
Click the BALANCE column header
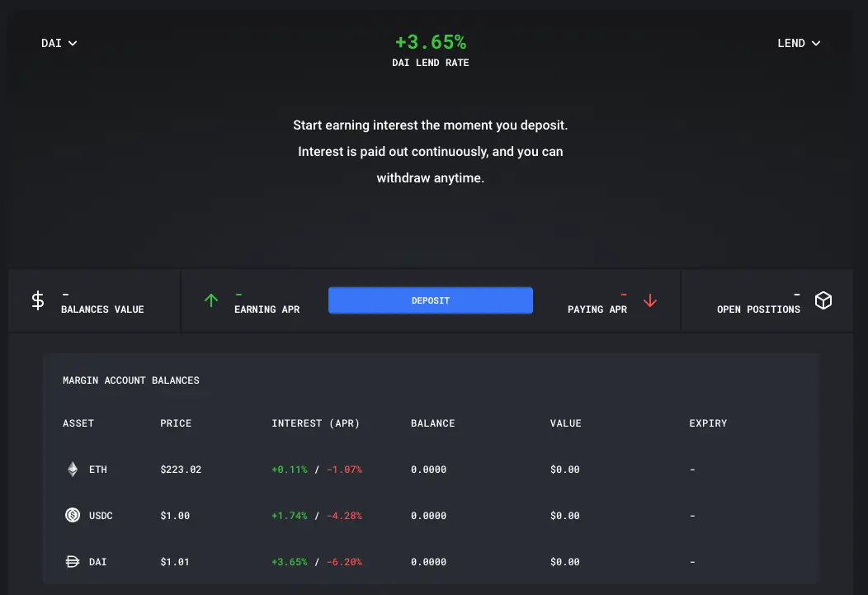pyautogui.click(x=433, y=423)
